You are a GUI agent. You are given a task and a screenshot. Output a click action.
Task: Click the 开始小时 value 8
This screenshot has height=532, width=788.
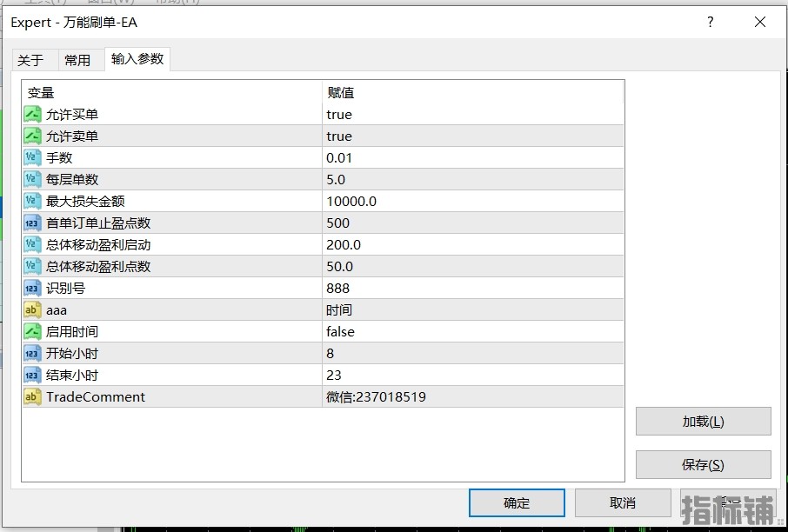[x=331, y=353]
